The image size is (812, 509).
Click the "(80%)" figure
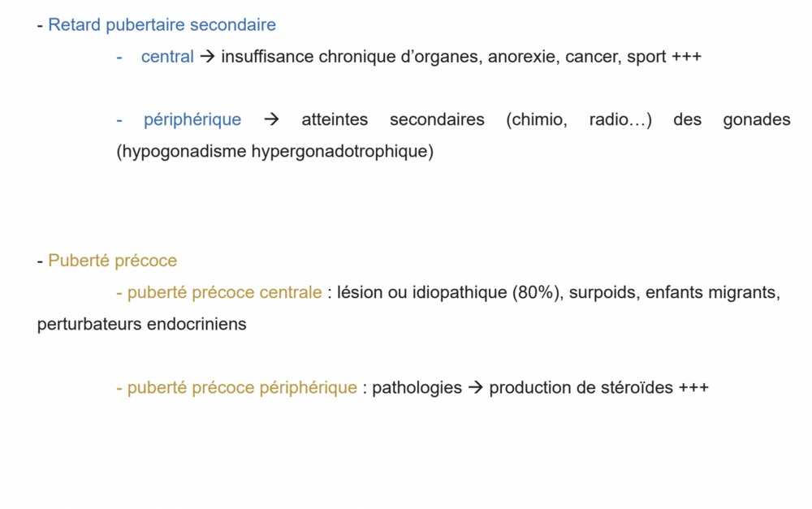tap(536, 292)
